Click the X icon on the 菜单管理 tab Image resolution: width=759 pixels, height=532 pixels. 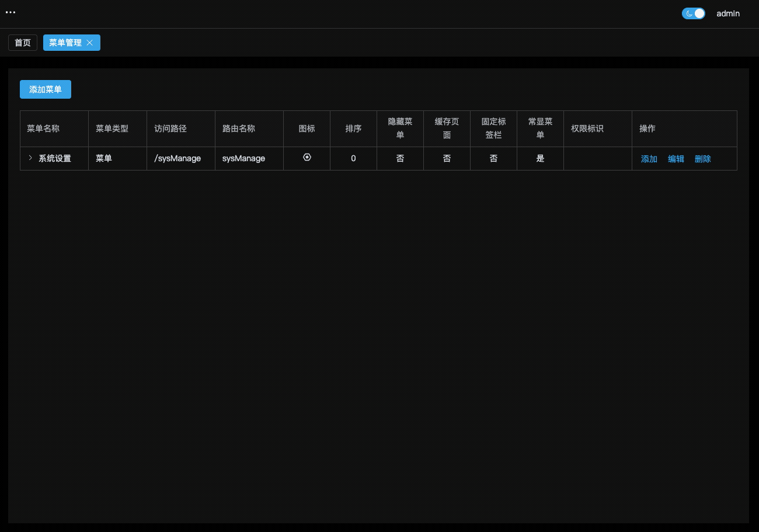coord(90,42)
